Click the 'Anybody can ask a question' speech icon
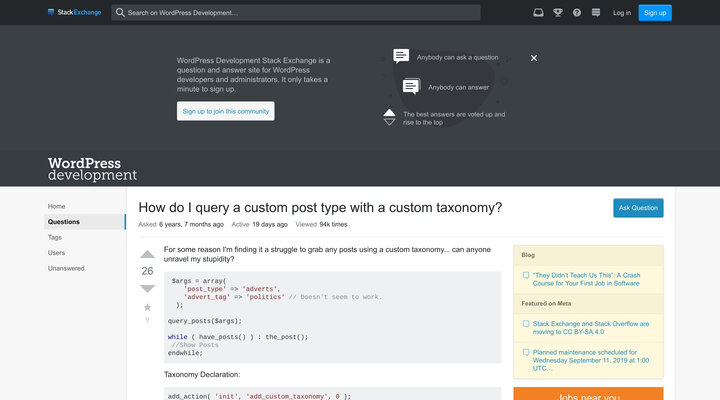The height and width of the screenshot is (400, 720). coord(401,56)
